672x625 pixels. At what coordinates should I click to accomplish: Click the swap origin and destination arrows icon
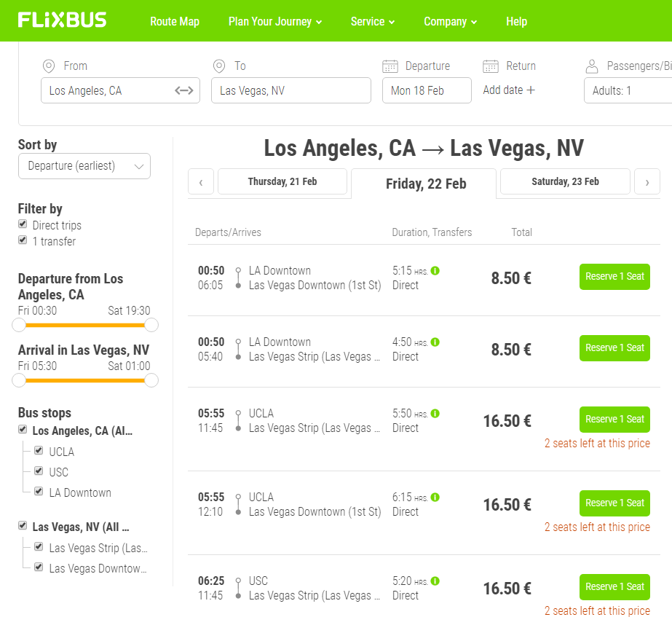coord(184,90)
